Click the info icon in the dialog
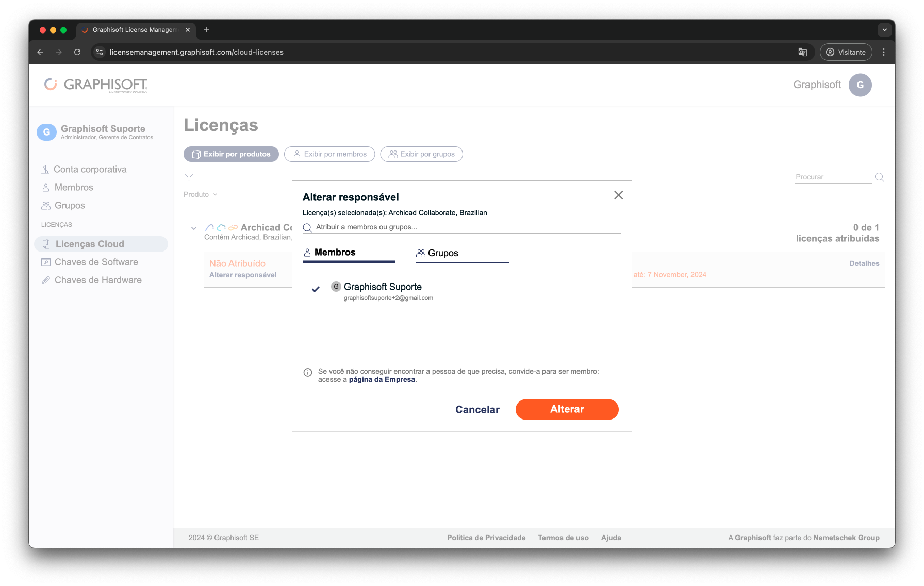The width and height of the screenshot is (924, 586). [x=308, y=372]
